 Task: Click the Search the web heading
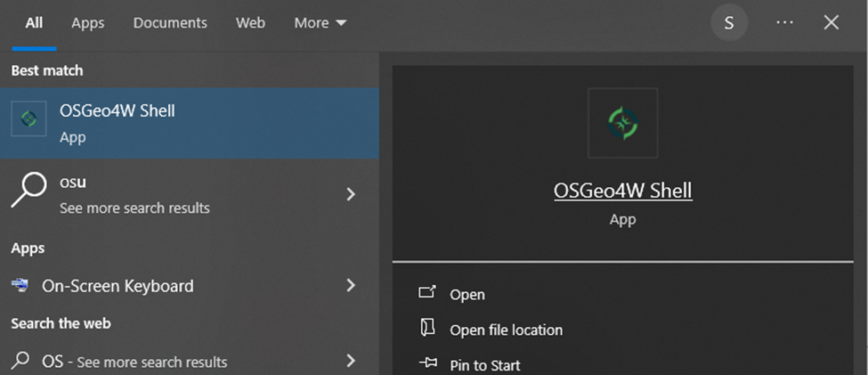tap(61, 323)
